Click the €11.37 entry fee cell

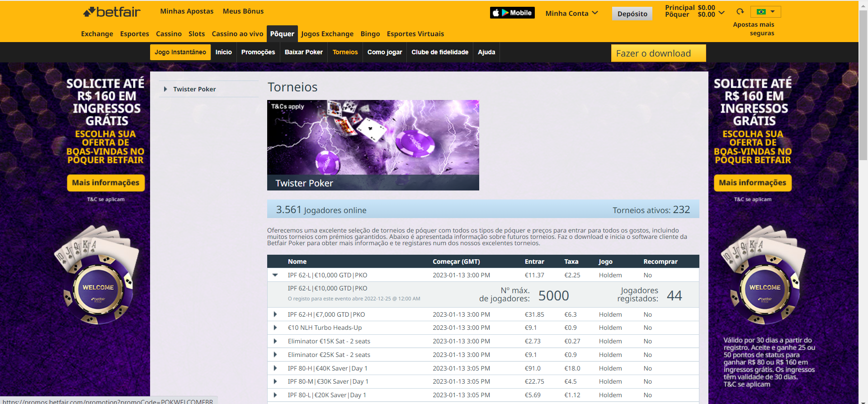point(534,275)
